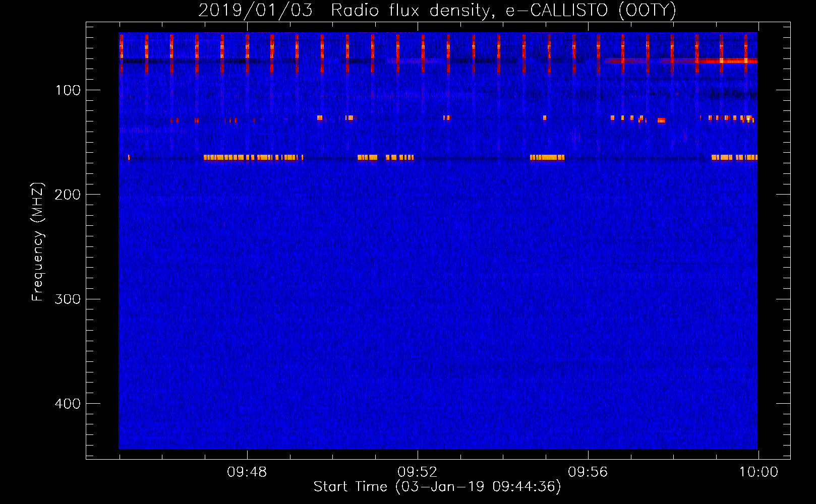Click the 'Start Time (03-Jan-19 09:44:36)' label

pos(437,487)
